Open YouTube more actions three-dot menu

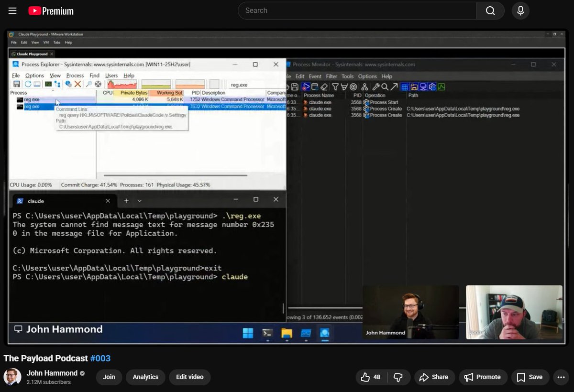pyautogui.click(x=561, y=377)
